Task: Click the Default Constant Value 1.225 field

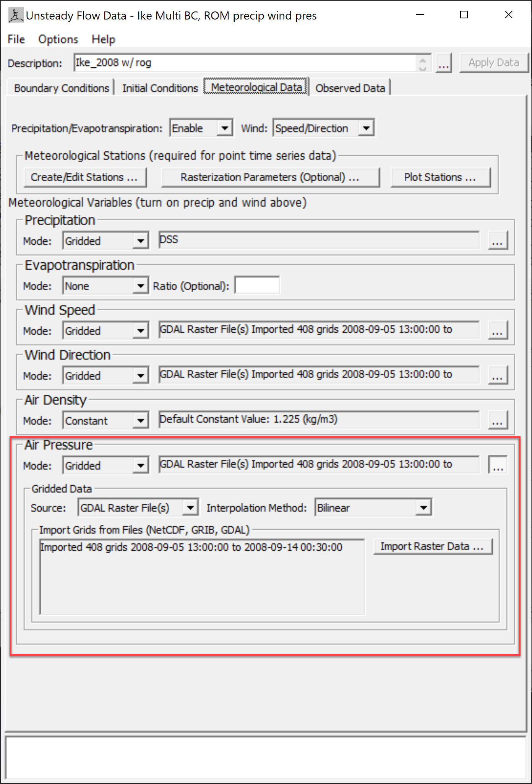Action: click(319, 420)
